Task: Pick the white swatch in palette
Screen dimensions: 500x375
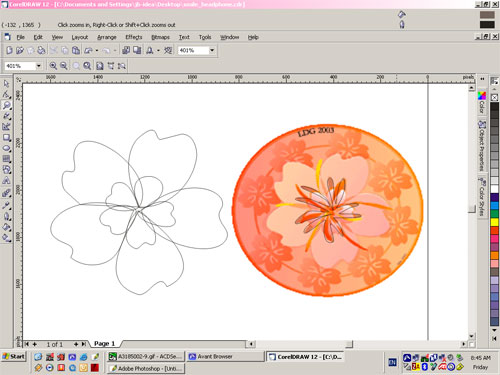Action: point(494,189)
